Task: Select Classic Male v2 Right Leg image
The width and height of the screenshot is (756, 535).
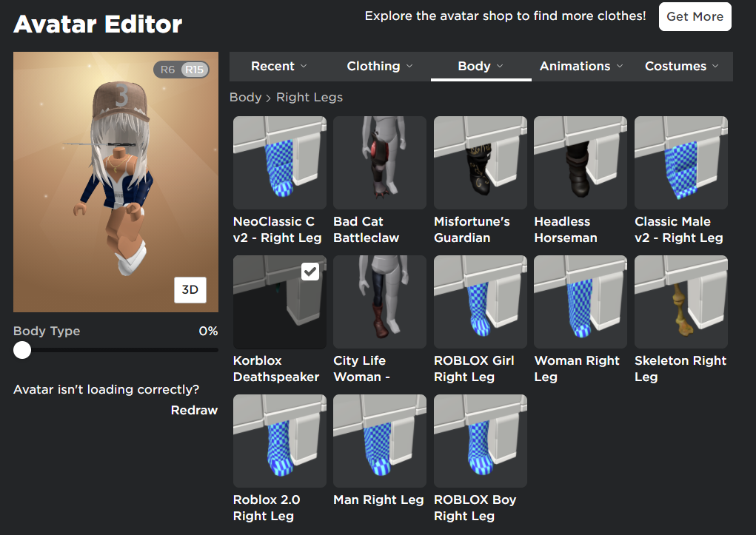Action: coord(680,163)
